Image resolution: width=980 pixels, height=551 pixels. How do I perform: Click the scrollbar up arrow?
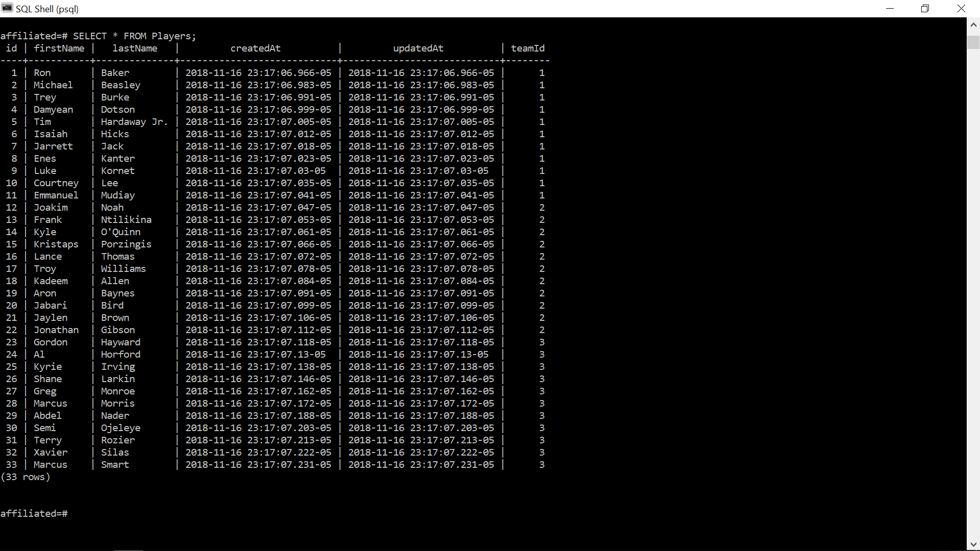(x=973, y=24)
